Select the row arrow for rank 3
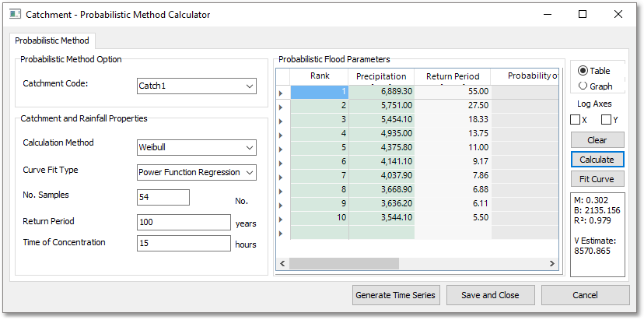 (x=282, y=121)
